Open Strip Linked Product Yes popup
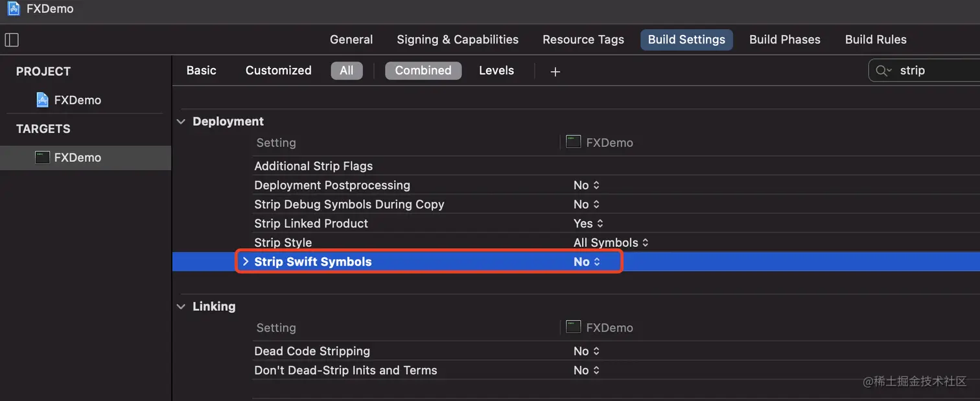 coord(589,223)
